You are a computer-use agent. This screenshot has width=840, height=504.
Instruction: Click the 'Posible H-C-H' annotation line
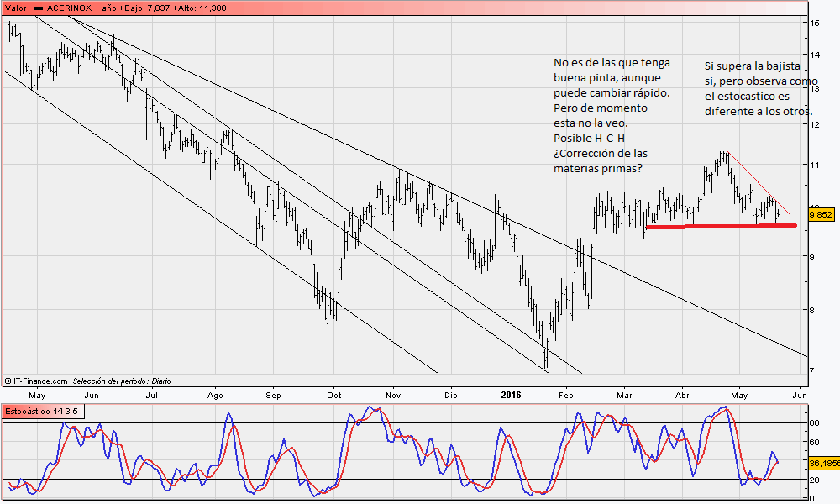tap(590, 139)
